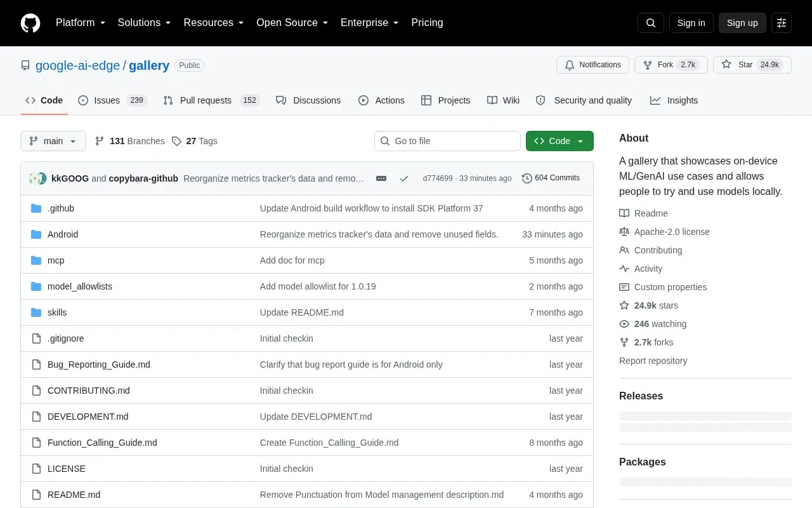
Task: Expand the Platform menu
Action: coord(80,23)
